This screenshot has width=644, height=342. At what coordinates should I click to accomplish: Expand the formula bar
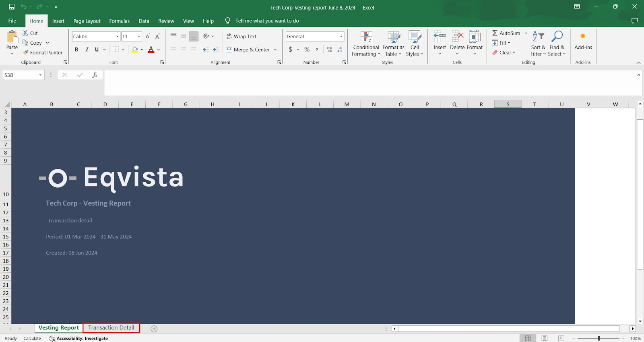639,75
